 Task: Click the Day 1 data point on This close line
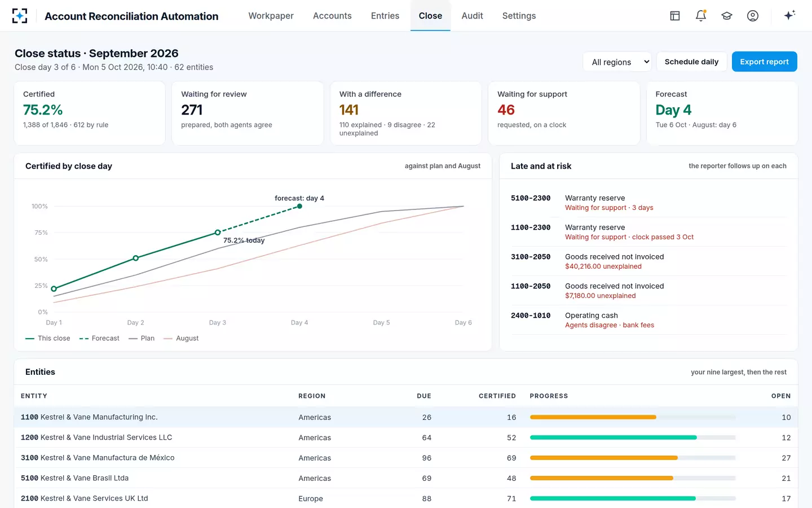click(x=54, y=289)
